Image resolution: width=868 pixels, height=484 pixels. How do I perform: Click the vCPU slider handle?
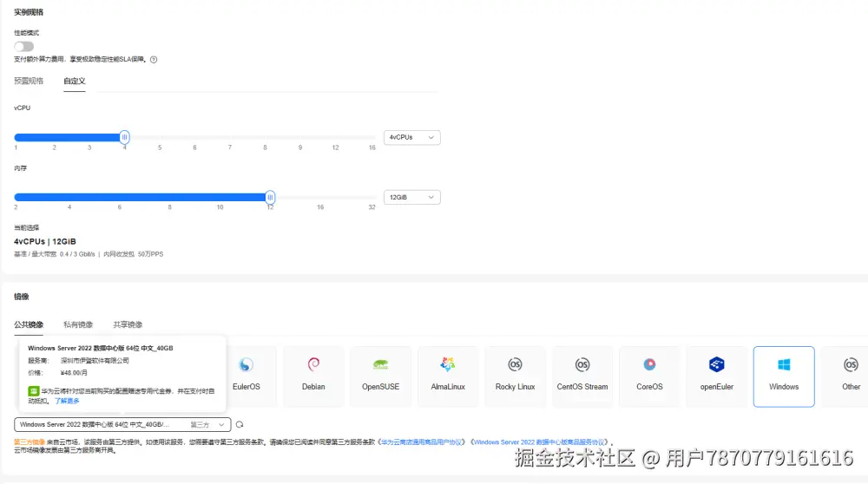coord(124,137)
